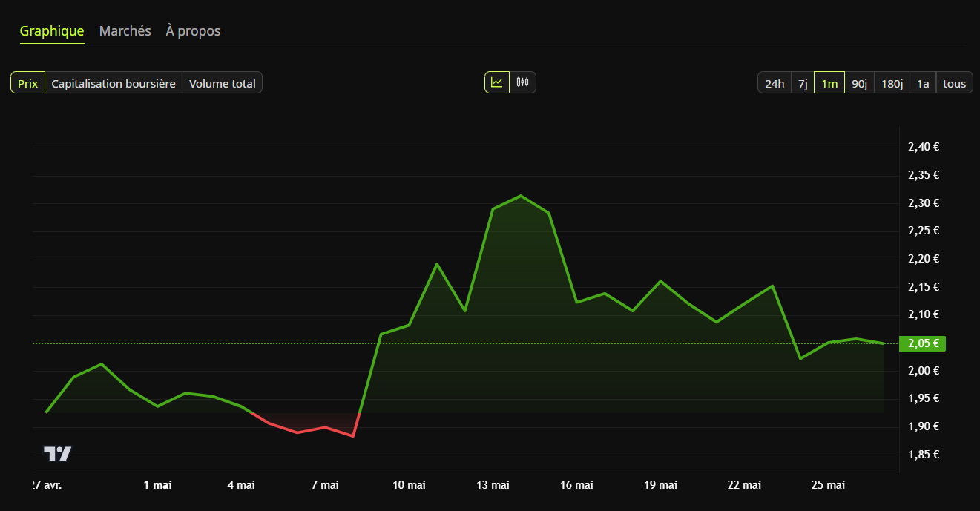Image resolution: width=980 pixels, height=511 pixels.
Task: Choose the 1m time range
Action: click(x=829, y=83)
